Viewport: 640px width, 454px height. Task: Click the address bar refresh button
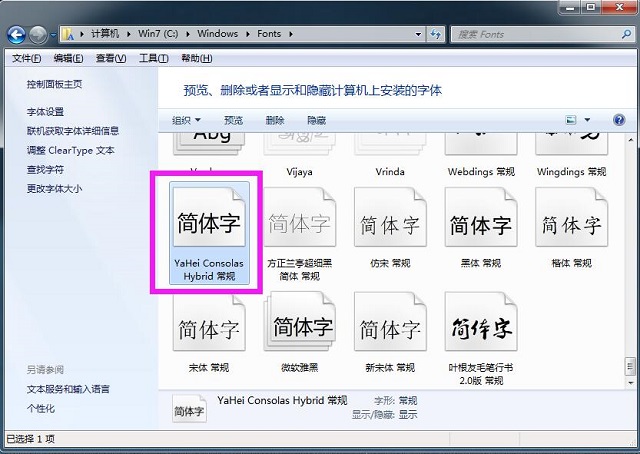click(436, 35)
